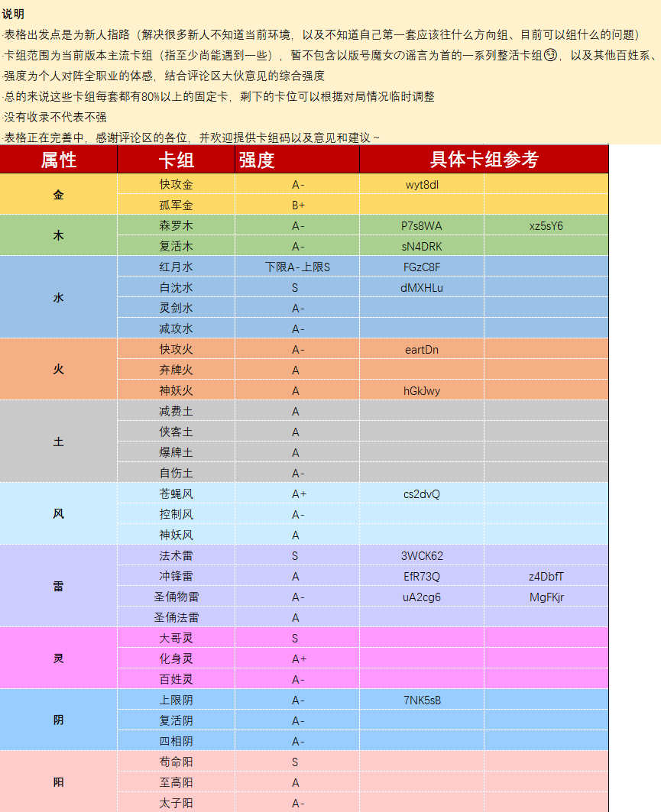661x812 pixels.
Task: Click the 控制风 deck cell
Action: click(176, 514)
